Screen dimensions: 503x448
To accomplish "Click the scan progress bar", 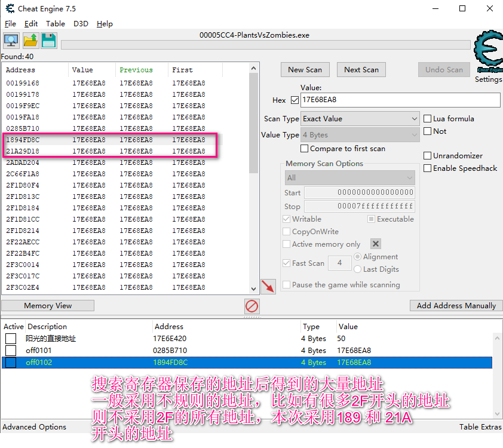I will [x=266, y=45].
